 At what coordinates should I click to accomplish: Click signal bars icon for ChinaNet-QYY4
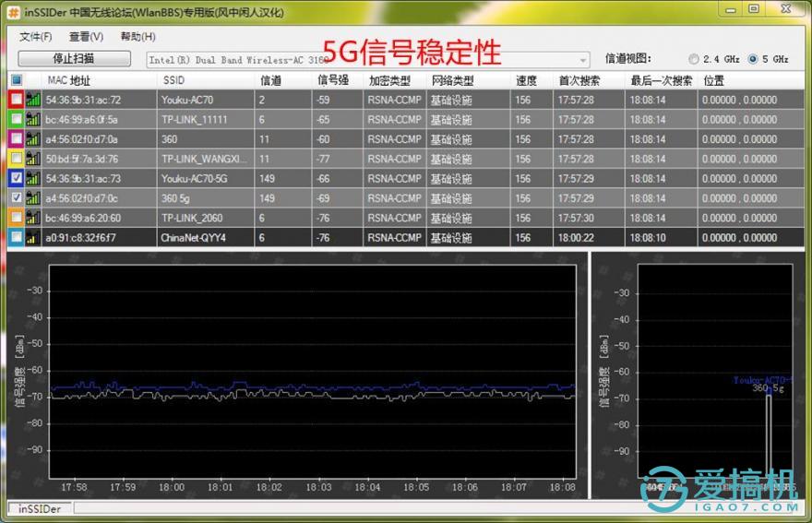(33, 237)
